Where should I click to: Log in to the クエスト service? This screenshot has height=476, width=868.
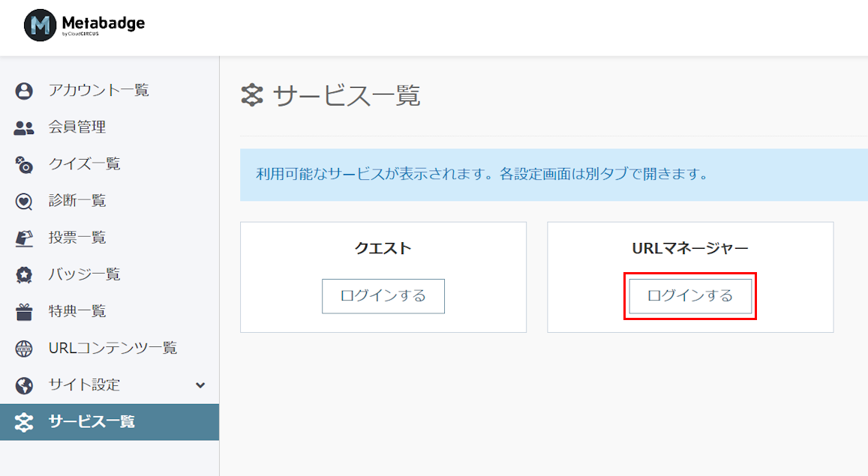383,296
